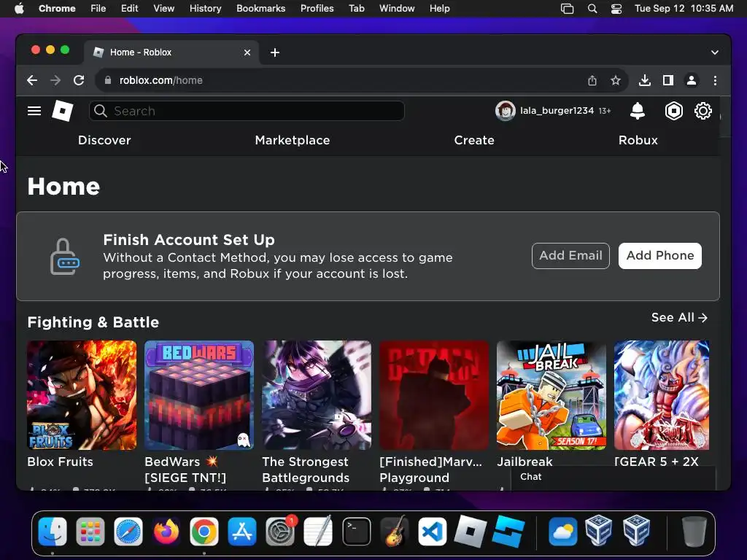Image resolution: width=747 pixels, height=560 pixels.
Task: Go to the Marketplace tab
Action: [293, 140]
